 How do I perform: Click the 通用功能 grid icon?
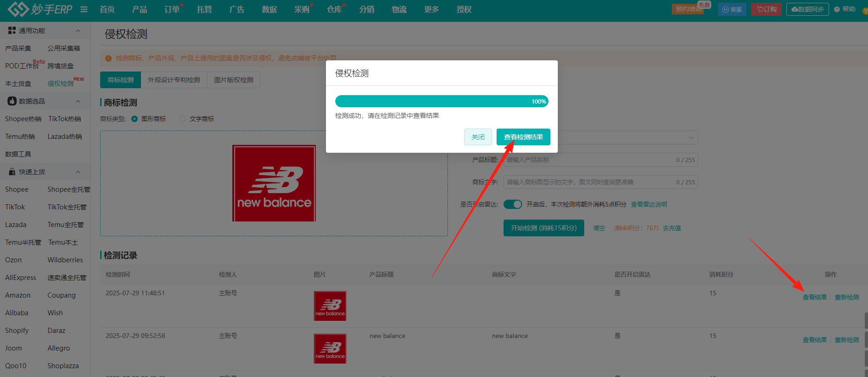pos(12,31)
